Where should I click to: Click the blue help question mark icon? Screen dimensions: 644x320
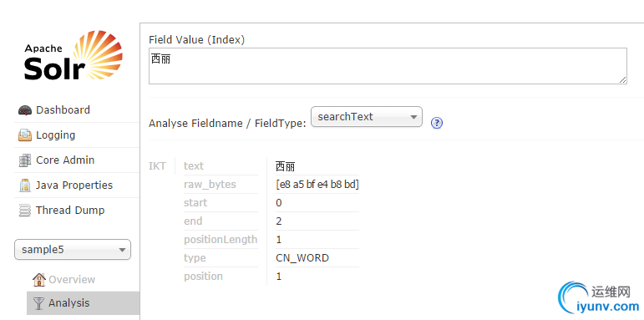pyautogui.click(x=437, y=123)
